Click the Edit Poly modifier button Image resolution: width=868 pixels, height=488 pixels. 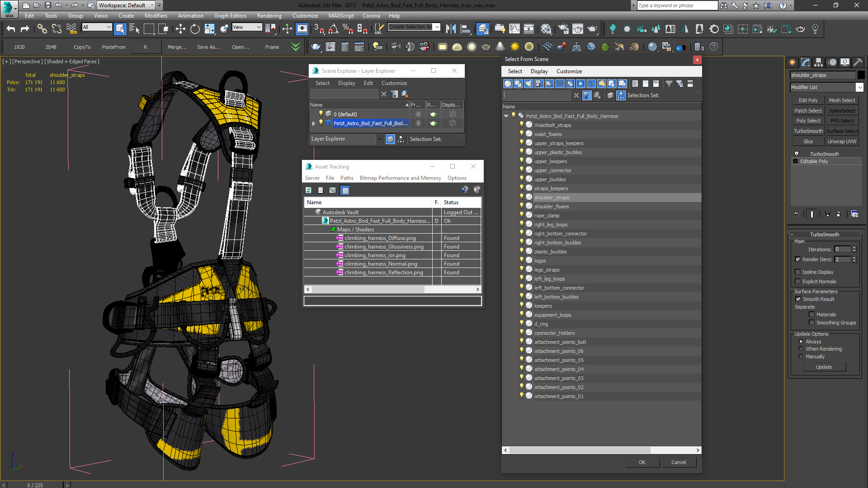(808, 100)
